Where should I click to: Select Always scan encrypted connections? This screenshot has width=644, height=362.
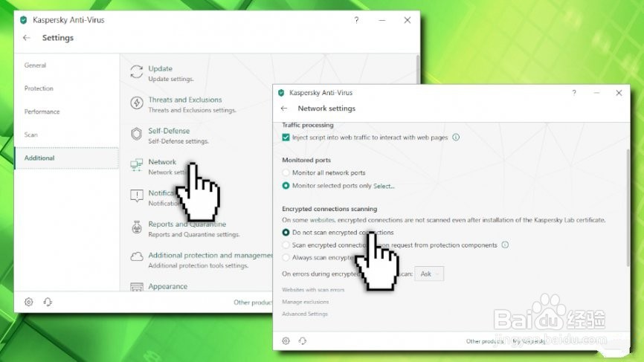(x=286, y=257)
